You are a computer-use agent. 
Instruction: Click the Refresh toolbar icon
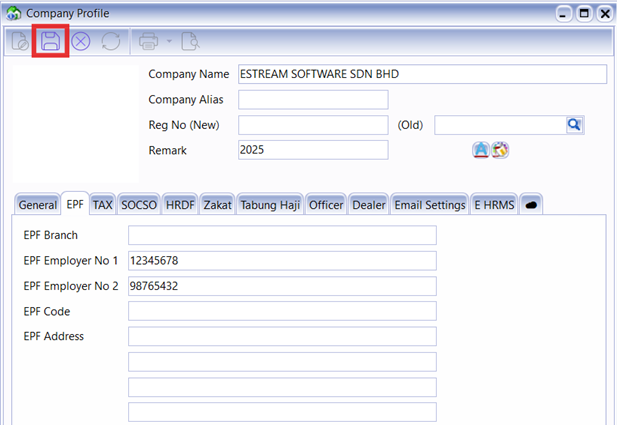111,42
